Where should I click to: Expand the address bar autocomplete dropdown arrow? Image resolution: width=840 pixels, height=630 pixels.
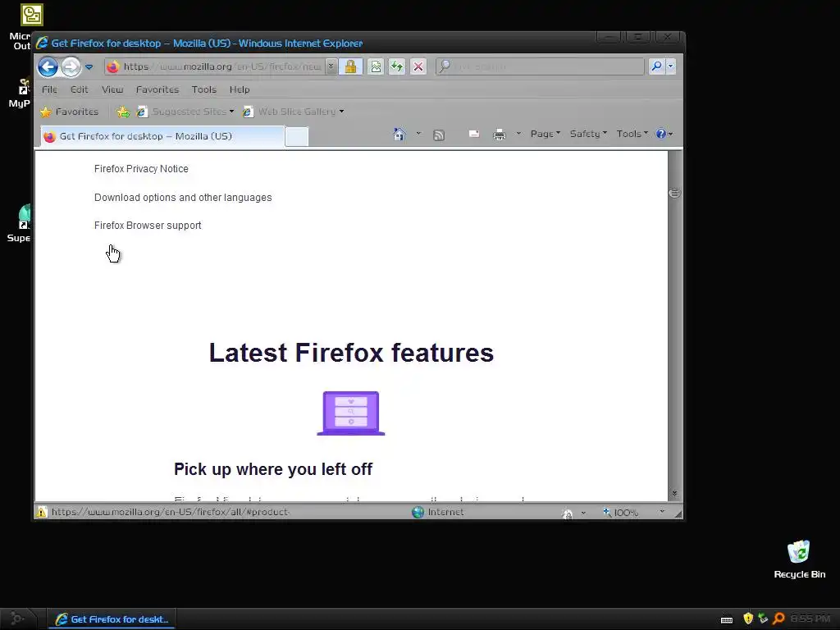point(331,66)
